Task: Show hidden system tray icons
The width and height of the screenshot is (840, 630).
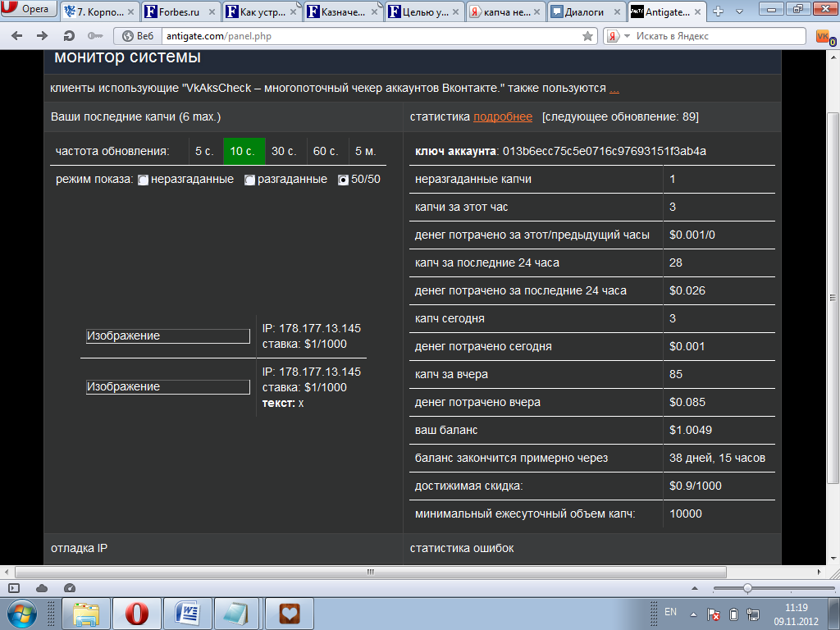Action: coord(693,614)
